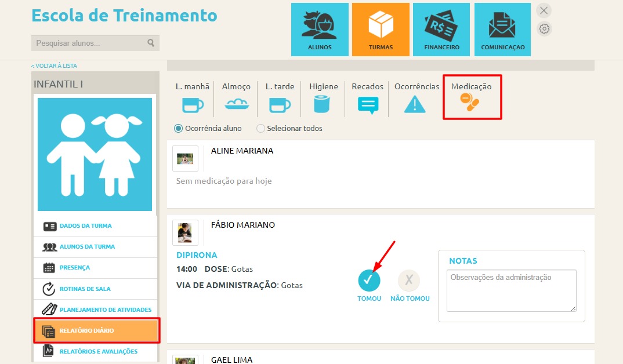Viewport: 623px width, 364px height.
Task: Click Fábio Mariano's photo thumbnail
Action: 185,232
